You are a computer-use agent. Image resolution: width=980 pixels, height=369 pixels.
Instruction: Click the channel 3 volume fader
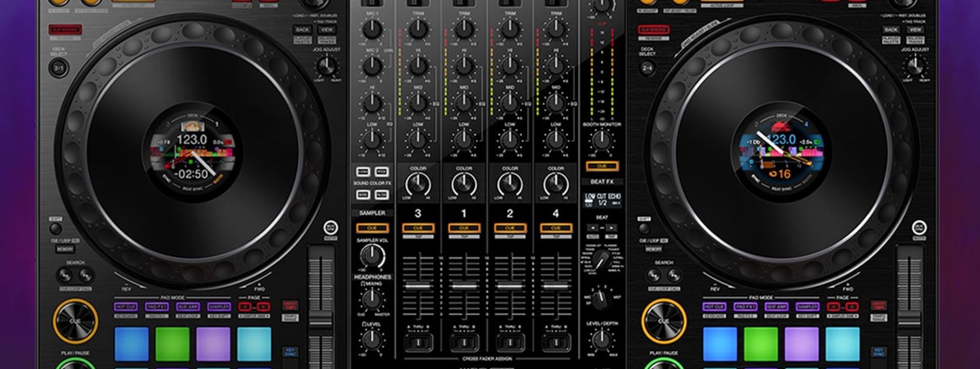(x=418, y=287)
